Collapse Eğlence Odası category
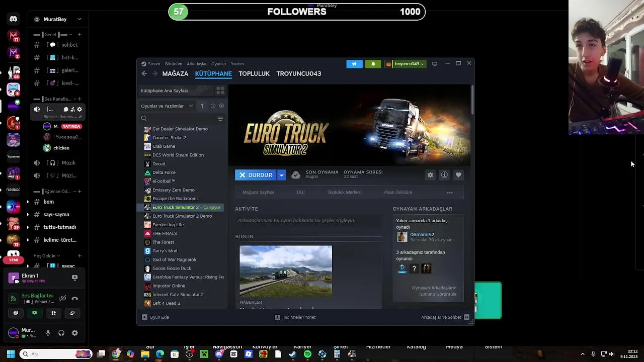 (x=54, y=192)
